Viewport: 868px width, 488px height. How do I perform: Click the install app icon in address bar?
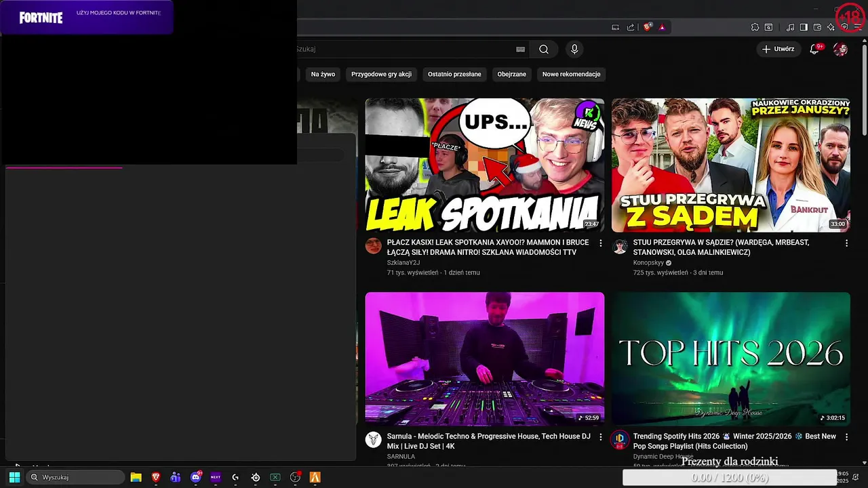(x=615, y=27)
